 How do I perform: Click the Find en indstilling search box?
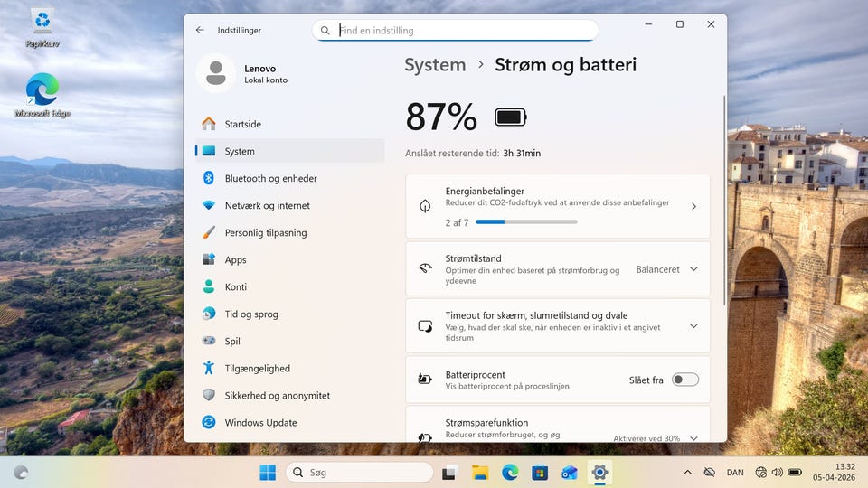point(461,30)
